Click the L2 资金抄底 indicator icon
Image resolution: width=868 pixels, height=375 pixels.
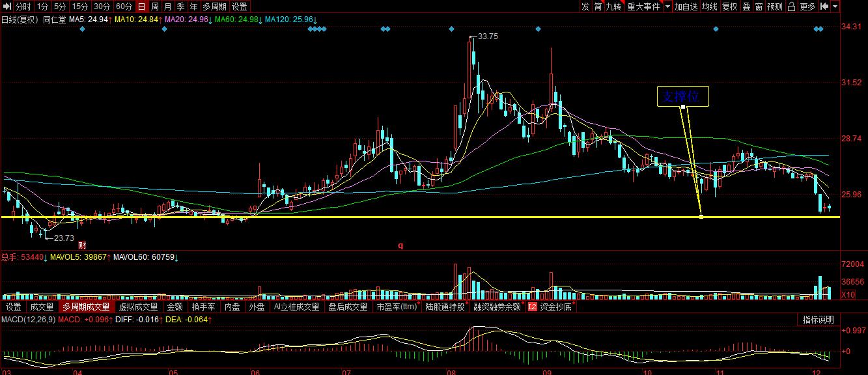tap(532, 307)
